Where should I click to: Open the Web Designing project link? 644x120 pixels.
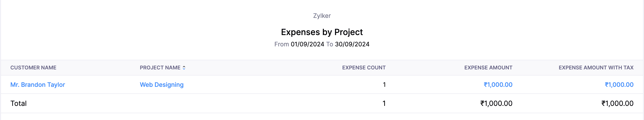click(161, 85)
